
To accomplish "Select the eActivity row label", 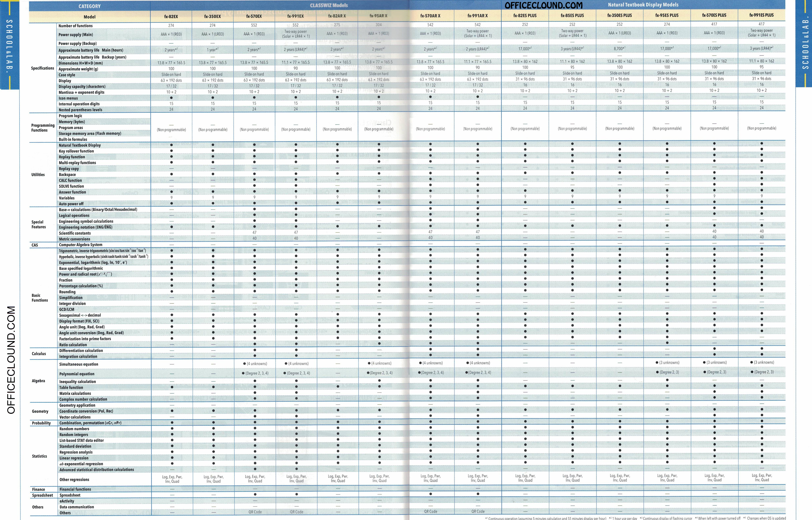I will click(67, 501).
